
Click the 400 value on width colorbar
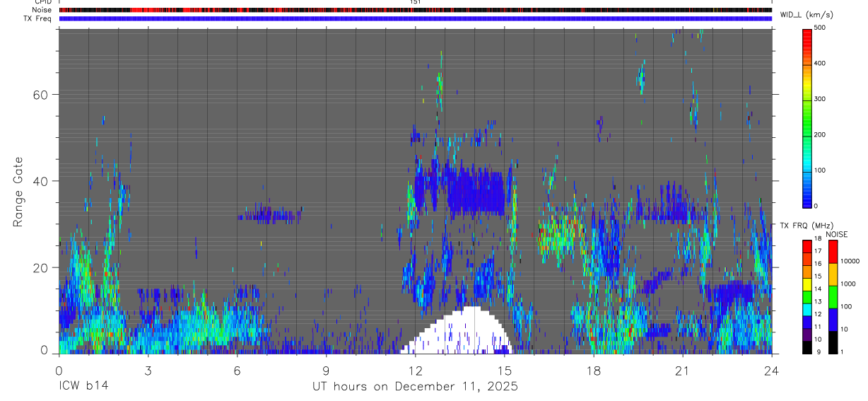tap(821, 64)
